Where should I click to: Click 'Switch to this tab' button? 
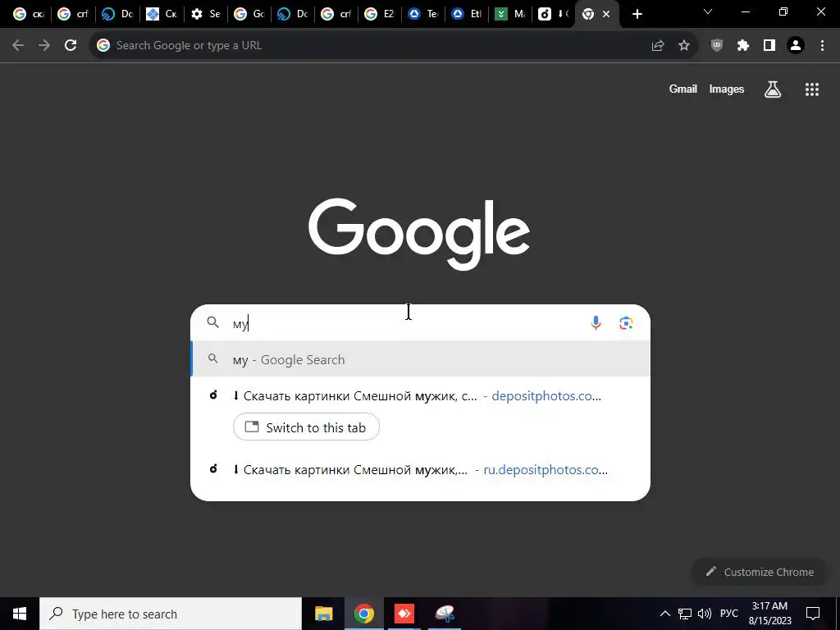[x=306, y=427]
